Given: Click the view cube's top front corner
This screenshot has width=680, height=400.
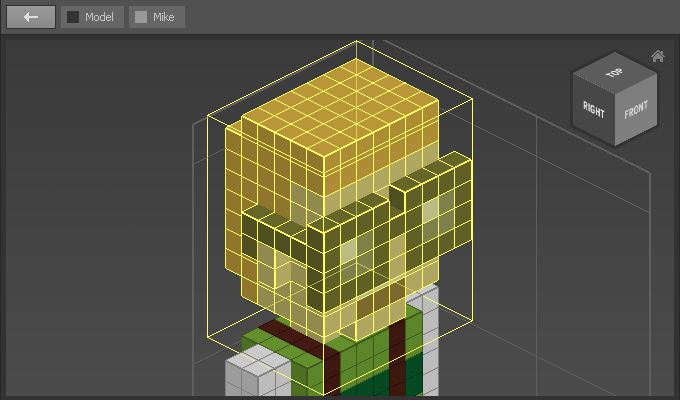Looking at the screenshot, I should tap(615, 93).
